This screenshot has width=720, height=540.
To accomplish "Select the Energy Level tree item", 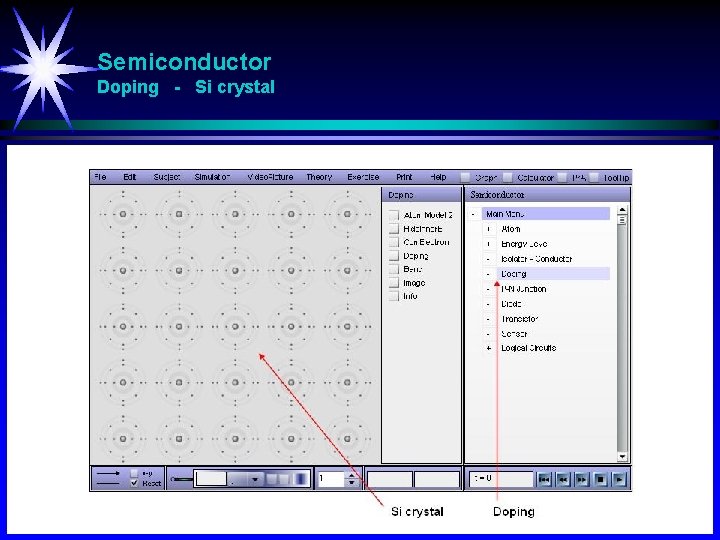I will (524, 244).
